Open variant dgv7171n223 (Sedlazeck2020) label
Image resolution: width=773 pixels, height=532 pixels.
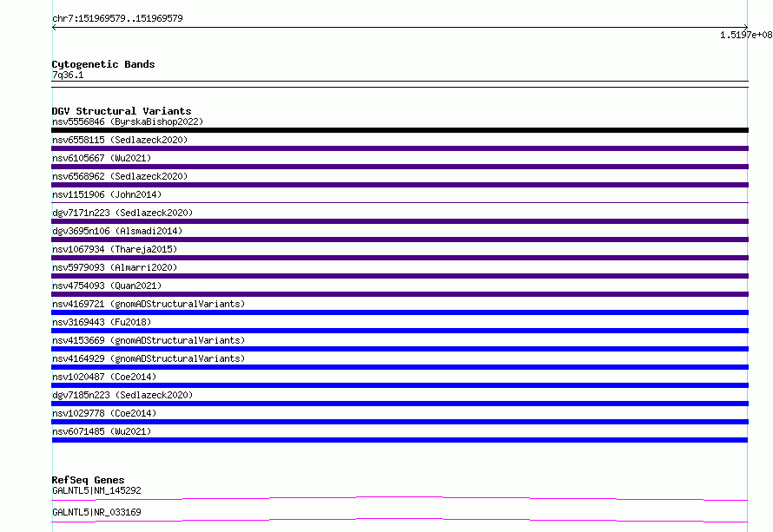[x=122, y=213]
